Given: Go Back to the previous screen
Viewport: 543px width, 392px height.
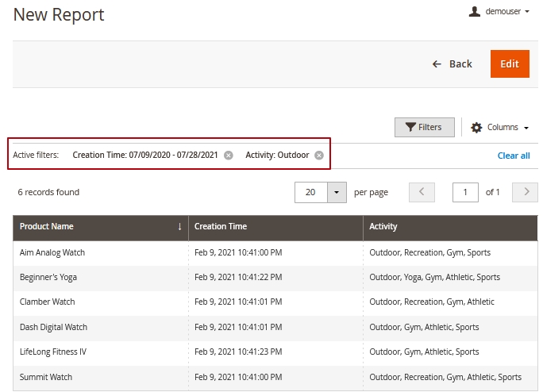Looking at the screenshot, I should tap(452, 64).
